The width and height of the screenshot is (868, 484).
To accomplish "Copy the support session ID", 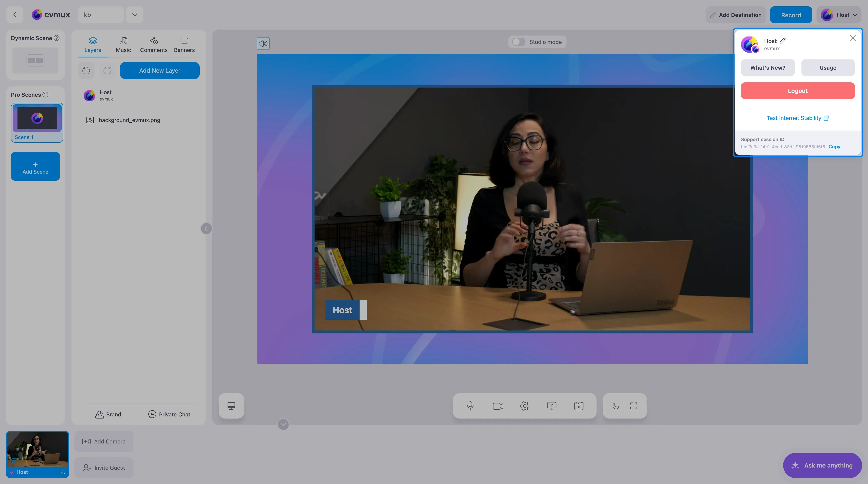I will click(834, 147).
